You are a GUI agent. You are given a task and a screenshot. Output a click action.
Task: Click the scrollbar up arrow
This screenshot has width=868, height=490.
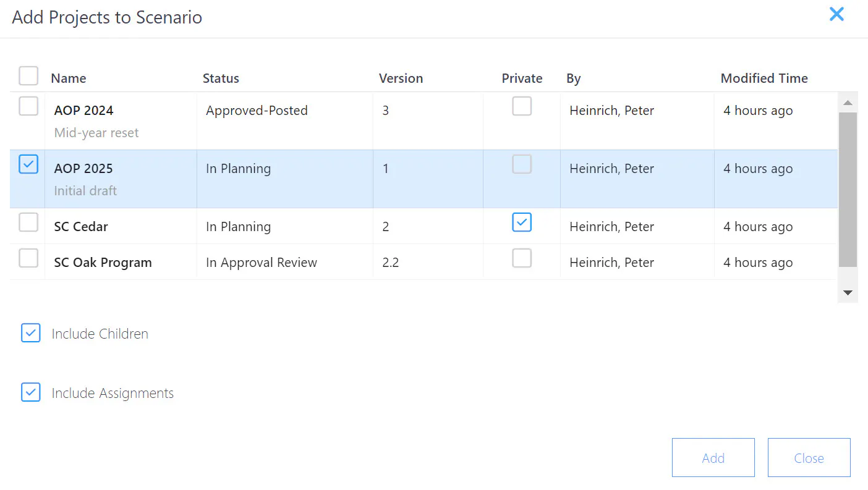tap(848, 103)
